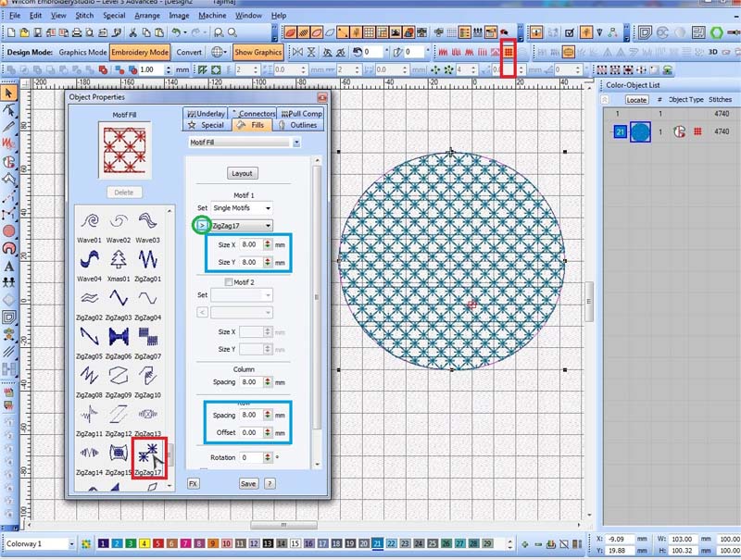
Task: Switch to Graphics Mode
Action: tap(83, 53)
